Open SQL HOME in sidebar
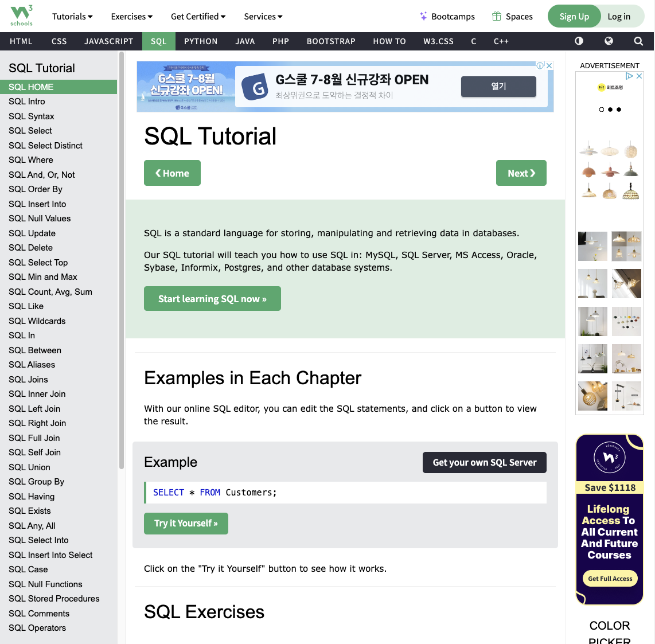 [x=59, y=87]
